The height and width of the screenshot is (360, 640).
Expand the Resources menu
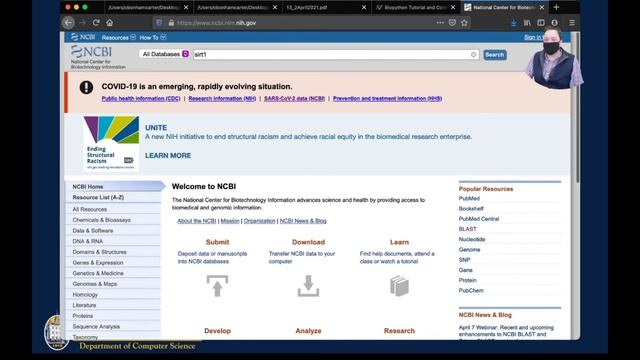(x=118, y=38)
